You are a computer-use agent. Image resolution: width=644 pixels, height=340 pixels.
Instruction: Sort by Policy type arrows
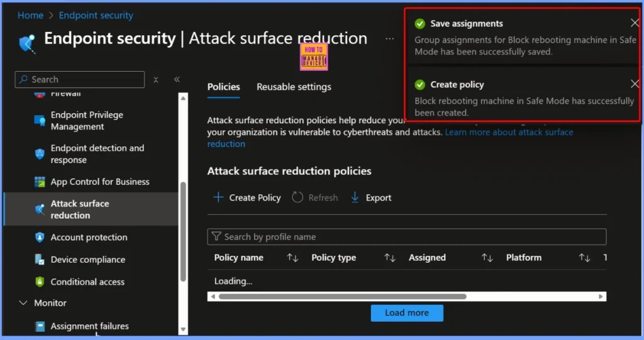pyautogui.click(x=390, y=258)
